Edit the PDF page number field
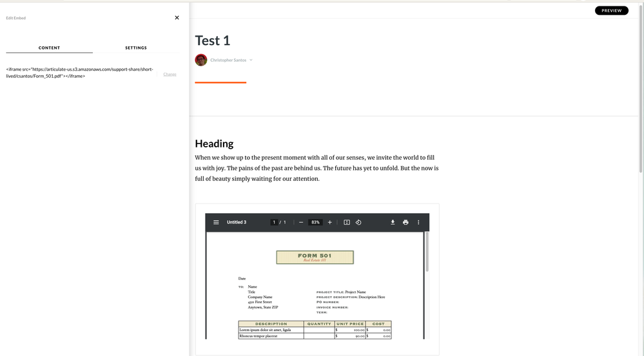 click(274, 222)
